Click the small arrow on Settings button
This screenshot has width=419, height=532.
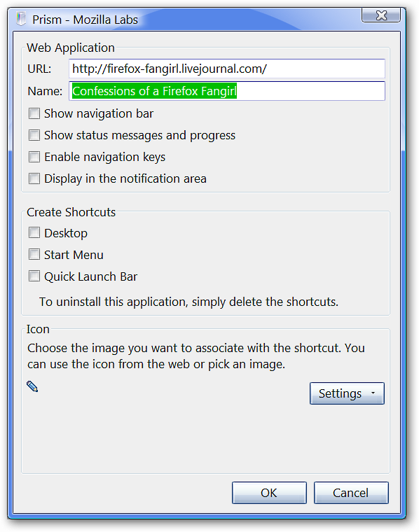tap(373, 393)
